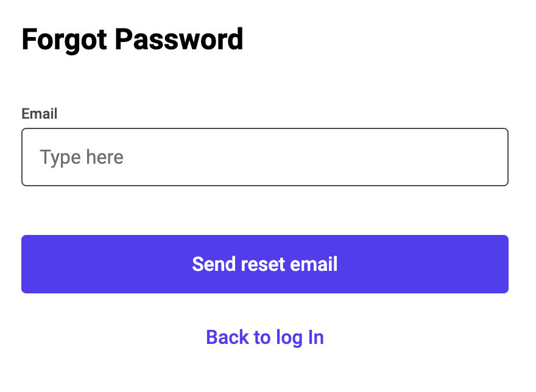Click the Email field label
This screenshot has width=536, height=392.
[40, 114]
